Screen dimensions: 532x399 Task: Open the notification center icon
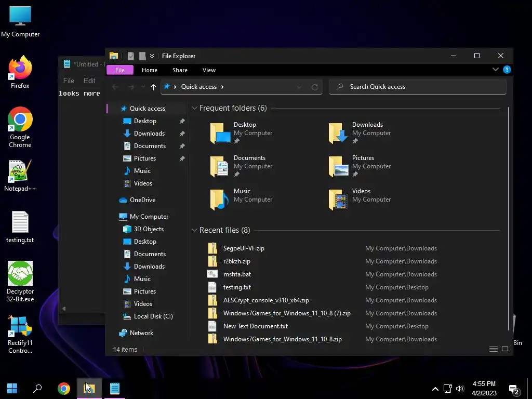[x=514, y=390]
